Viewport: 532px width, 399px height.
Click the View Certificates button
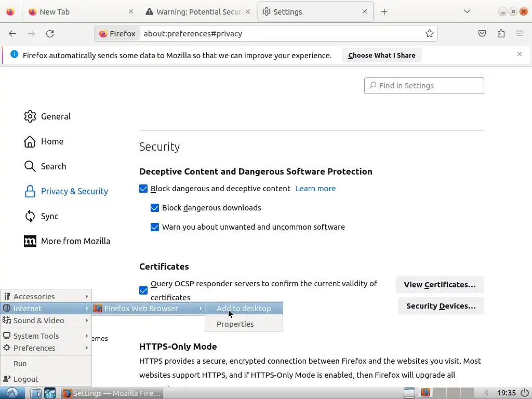pos(440,285)
